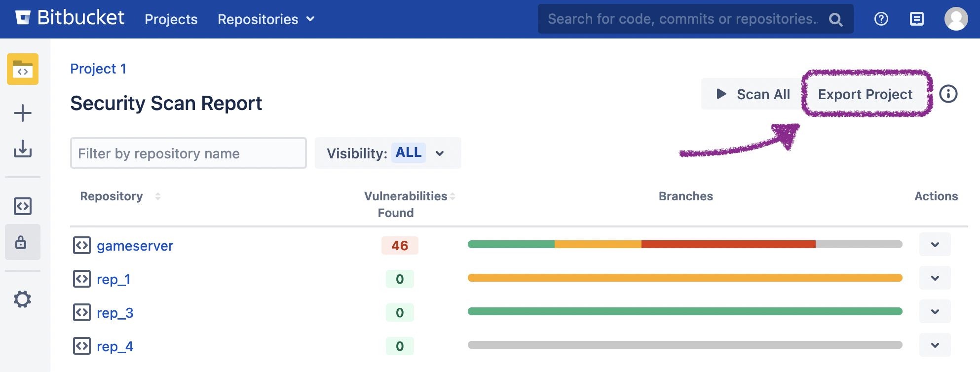Open the gameserver repository link
The width and height of the screenshot is (980, 372).
tap(135, 246)
